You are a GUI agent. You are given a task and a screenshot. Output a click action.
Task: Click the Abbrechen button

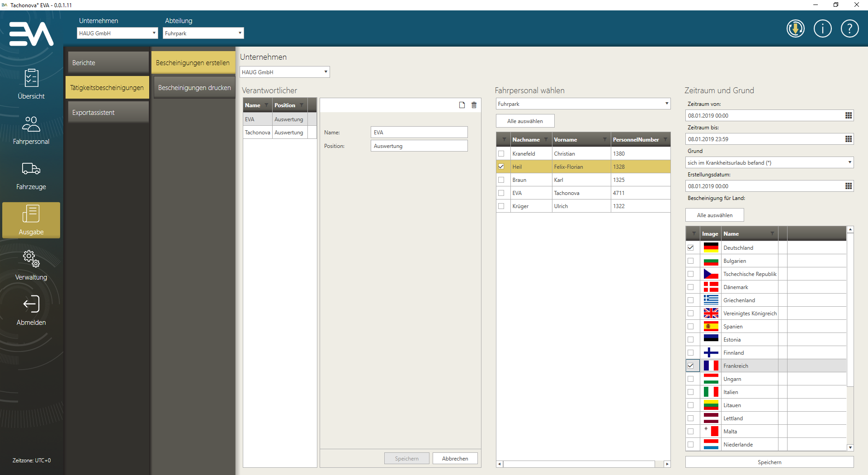(455, 459)
